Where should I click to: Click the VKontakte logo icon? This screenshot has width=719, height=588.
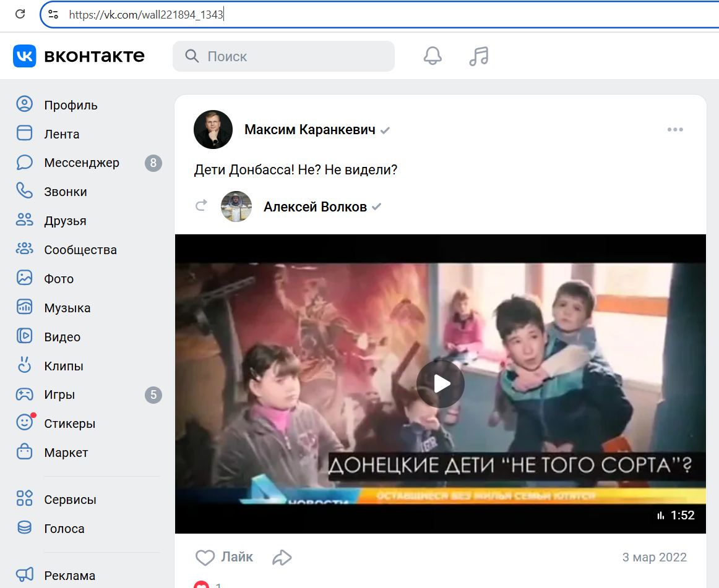point(25,56)
